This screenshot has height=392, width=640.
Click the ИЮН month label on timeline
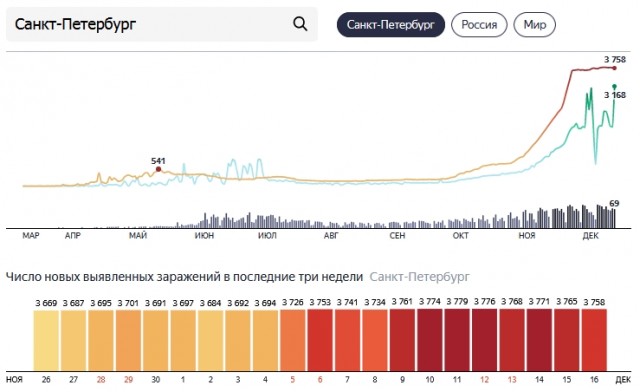coord(204,236)
